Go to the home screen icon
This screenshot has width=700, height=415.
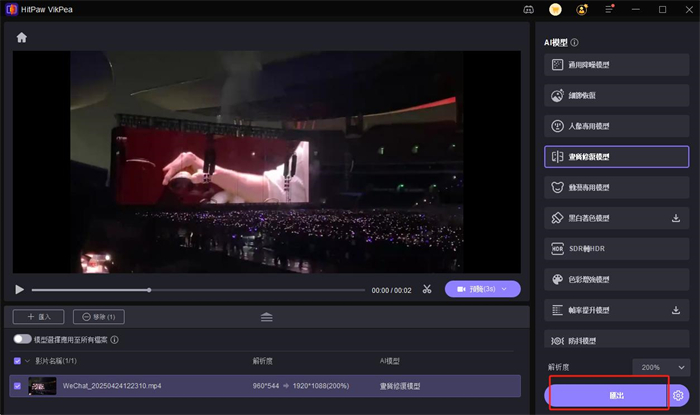21,38
